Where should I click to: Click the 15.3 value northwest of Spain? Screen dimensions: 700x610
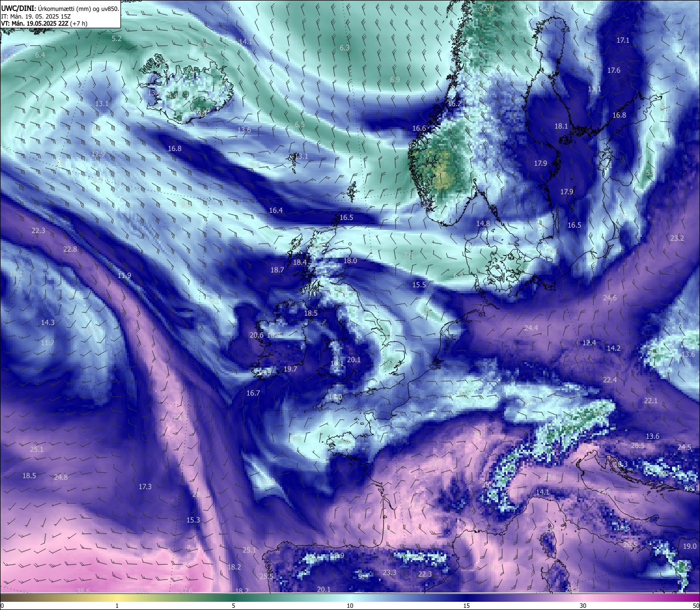(x=193, y=520)
